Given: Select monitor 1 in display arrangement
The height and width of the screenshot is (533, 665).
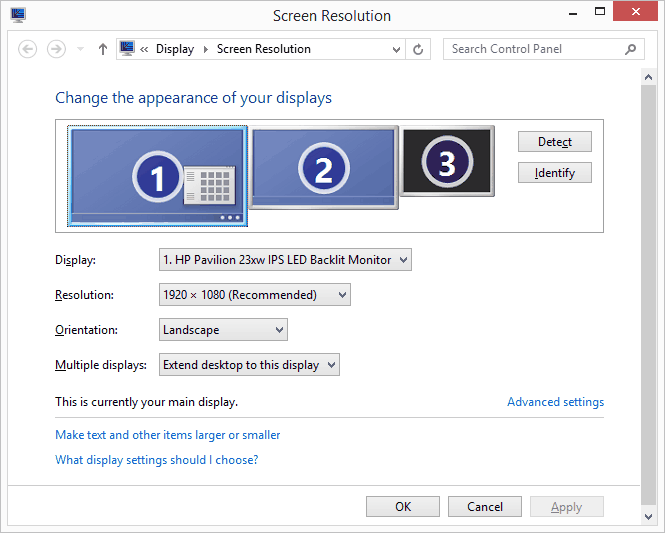Looking at the screenshot, I should 157,176.
